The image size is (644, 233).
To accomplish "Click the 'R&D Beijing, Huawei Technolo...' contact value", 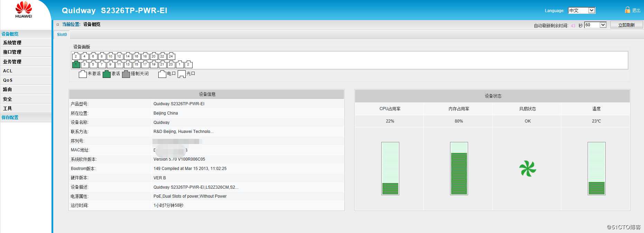I will (184, 132).
